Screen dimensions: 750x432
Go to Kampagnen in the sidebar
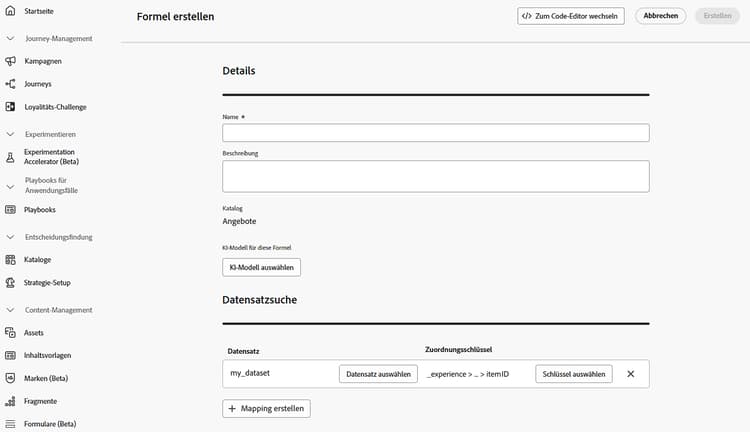43,61
